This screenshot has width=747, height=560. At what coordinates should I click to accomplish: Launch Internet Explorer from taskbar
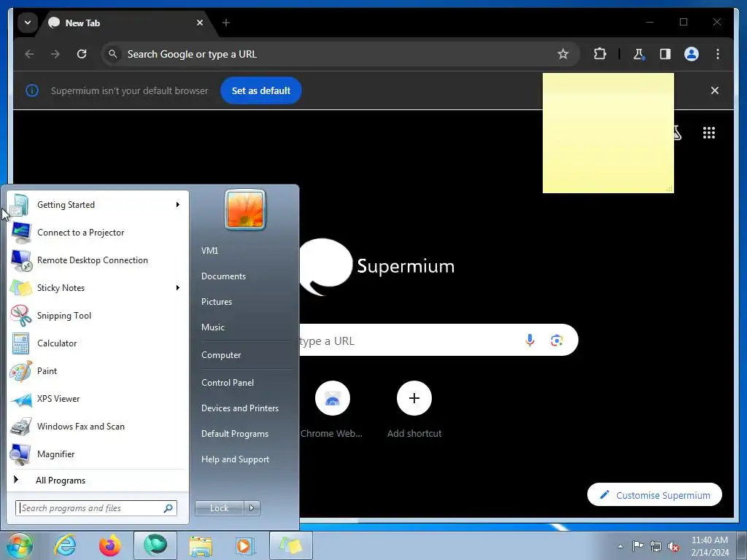[65, 545]
